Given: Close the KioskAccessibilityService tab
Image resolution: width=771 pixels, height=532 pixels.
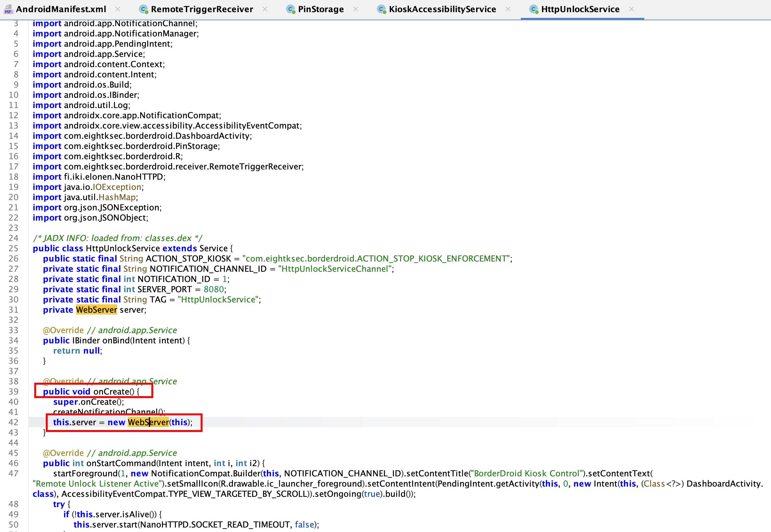Looking at the screenshot, I should tap(508, 9).
